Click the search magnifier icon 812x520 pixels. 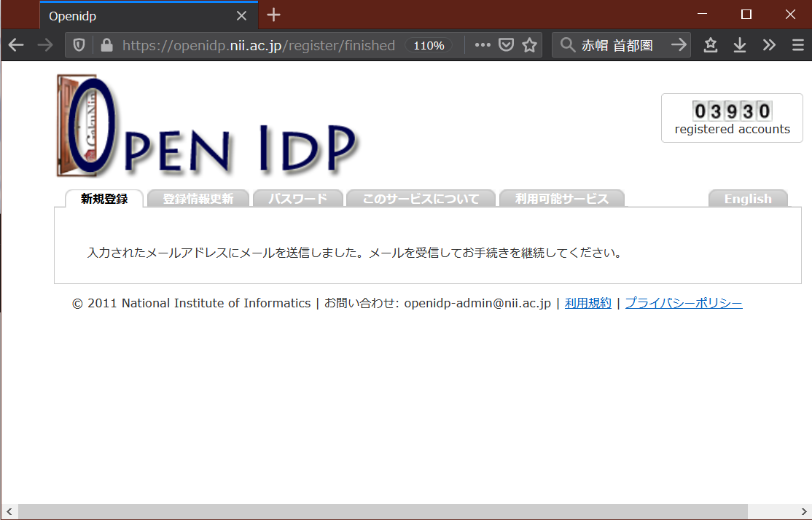568,45
